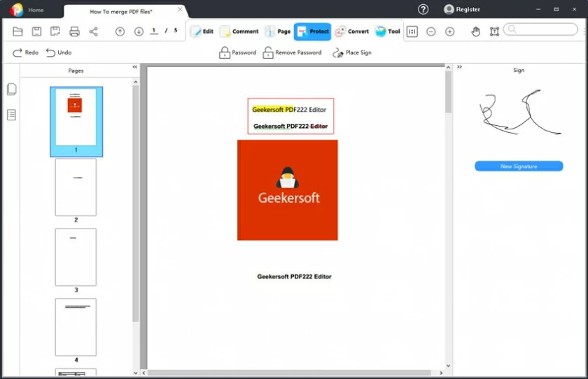Click the Geekersoft logo image in document
The width and height of the screenshot is (588, 379).
[x=288, y=190]
